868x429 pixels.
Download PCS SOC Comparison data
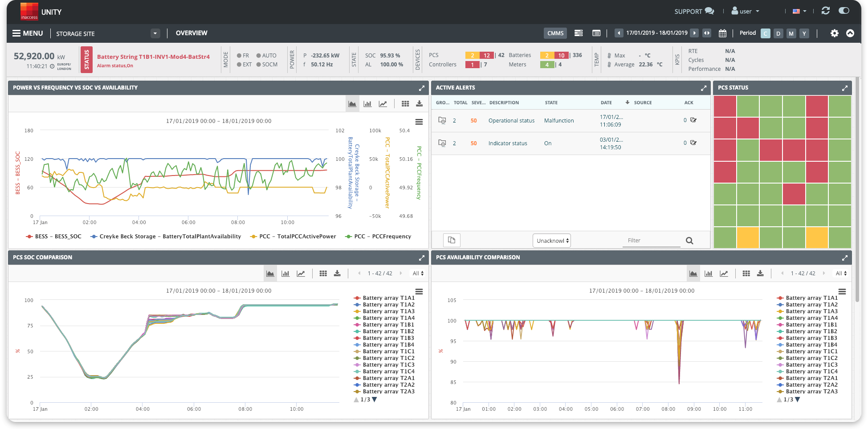tap(337, 274)
